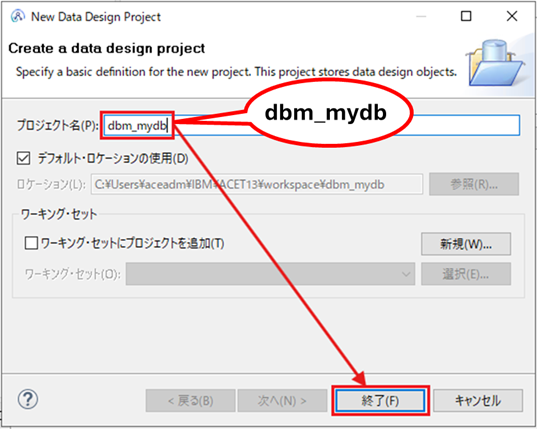The image size is (537, 429).
Task: Create a working set with 新規(W)...
Action: (466, 244)
